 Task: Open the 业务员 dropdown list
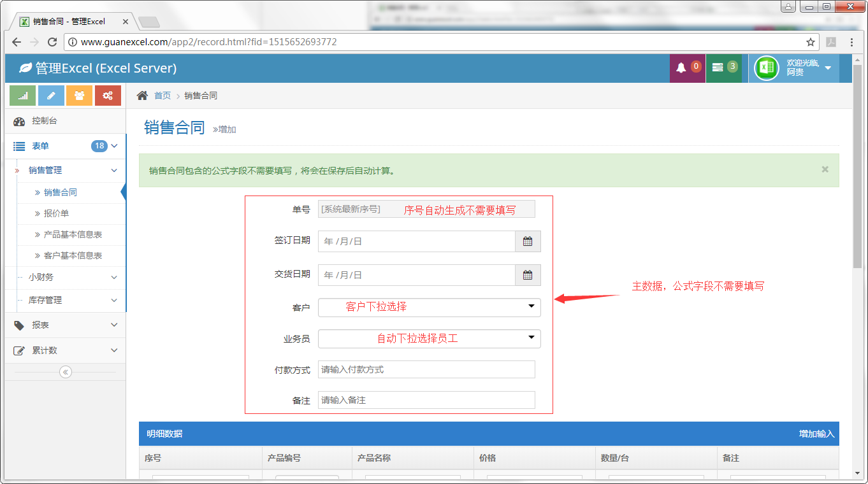coord(429,339)
